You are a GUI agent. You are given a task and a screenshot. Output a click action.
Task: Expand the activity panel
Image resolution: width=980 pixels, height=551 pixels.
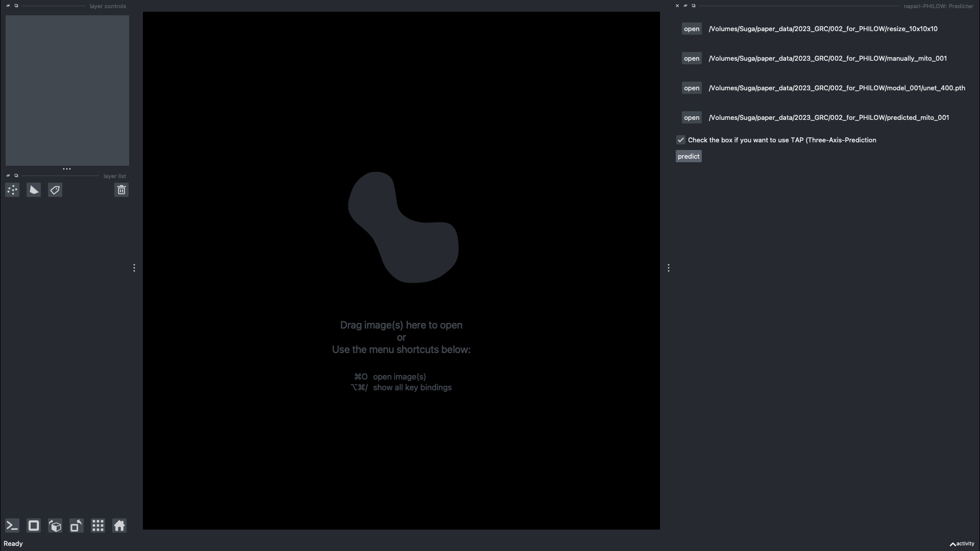[x=962, y=544]
